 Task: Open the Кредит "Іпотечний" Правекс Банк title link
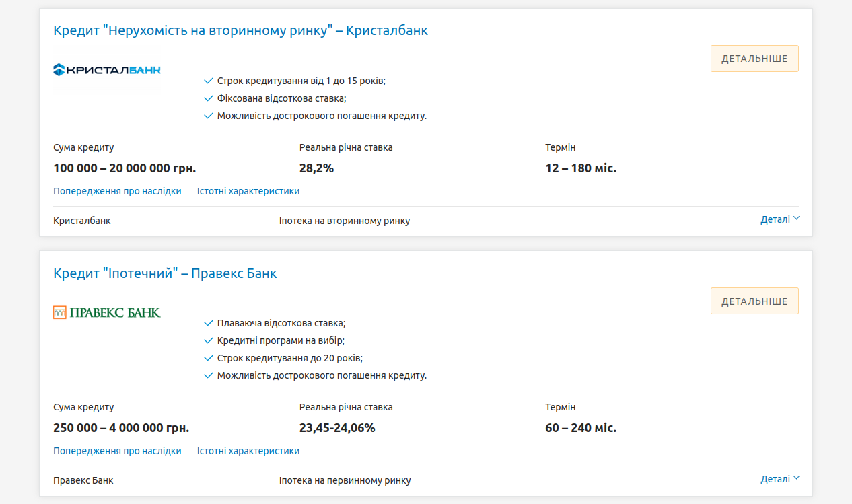(x=165, y=273)
